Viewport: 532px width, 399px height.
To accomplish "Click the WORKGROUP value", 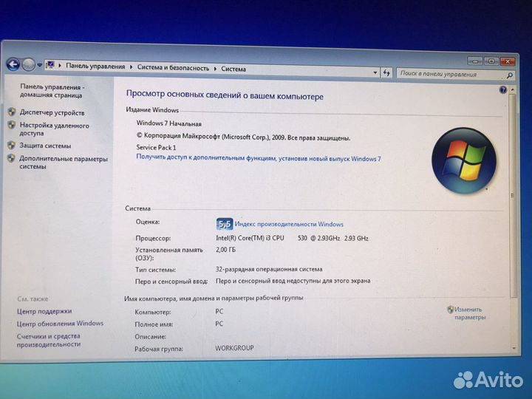I will pos(234,348).
